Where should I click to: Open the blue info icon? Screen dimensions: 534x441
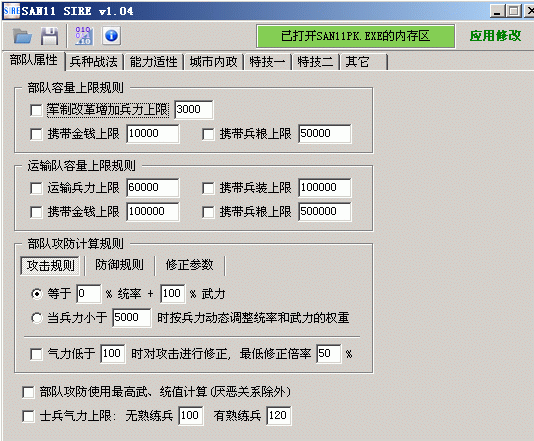coord(111,35)
